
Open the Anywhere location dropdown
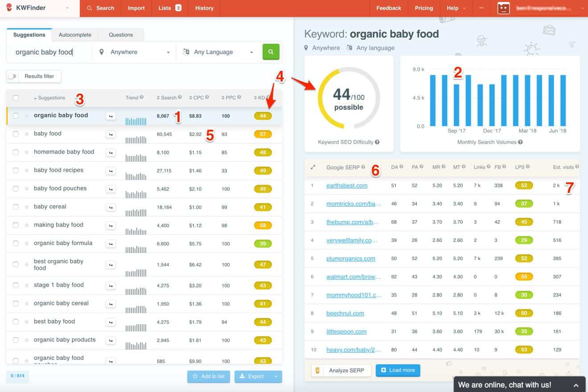click(x=134, y=52)
